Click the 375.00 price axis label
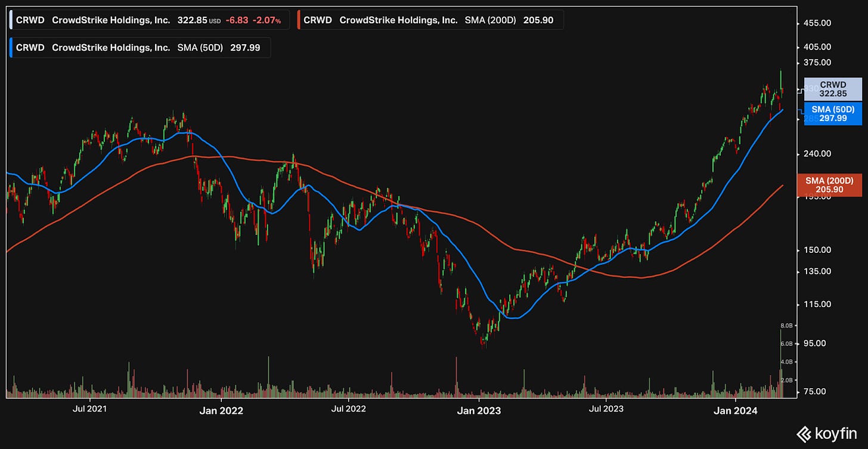The image size is (868, 449). point(818,63)
